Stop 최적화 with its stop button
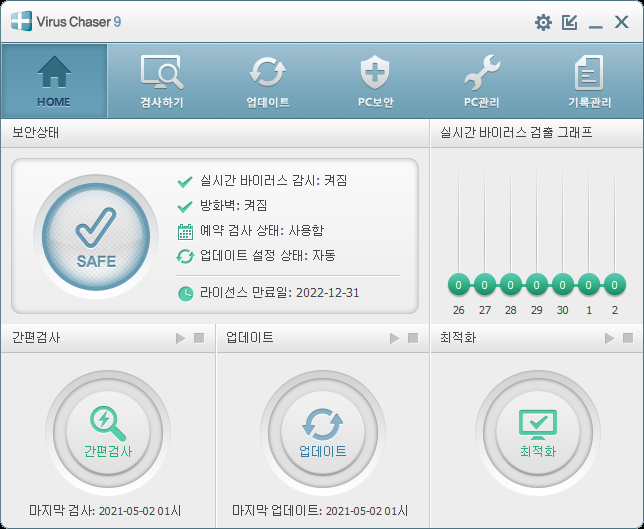Viewport: 644px width, 529px height. [x=628, y=338]
